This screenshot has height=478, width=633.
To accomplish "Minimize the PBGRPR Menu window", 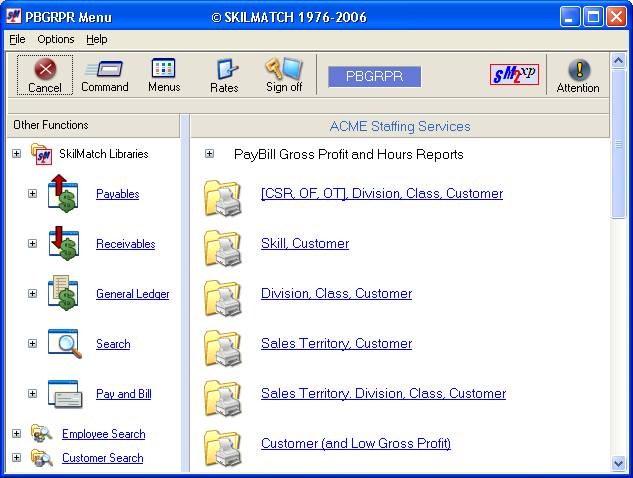I will pyautogui.click(x=570, y=17).
